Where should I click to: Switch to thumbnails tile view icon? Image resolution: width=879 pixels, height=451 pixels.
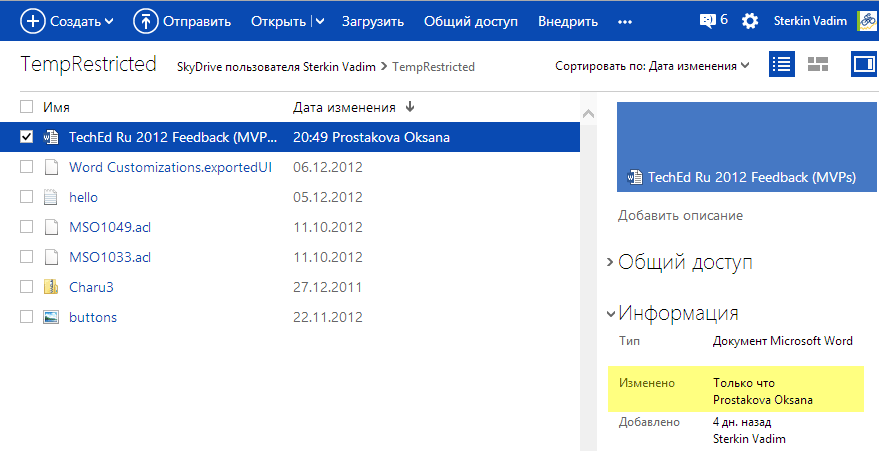coord(818,64)
